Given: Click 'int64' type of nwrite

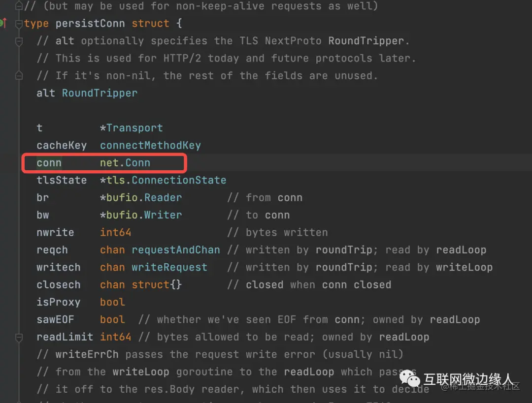Looking at the screenshot, I should point(116,233).
